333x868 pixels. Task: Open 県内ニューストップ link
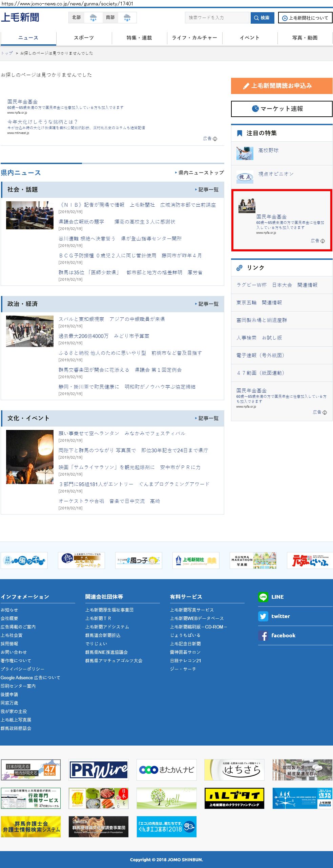[200, 173]
